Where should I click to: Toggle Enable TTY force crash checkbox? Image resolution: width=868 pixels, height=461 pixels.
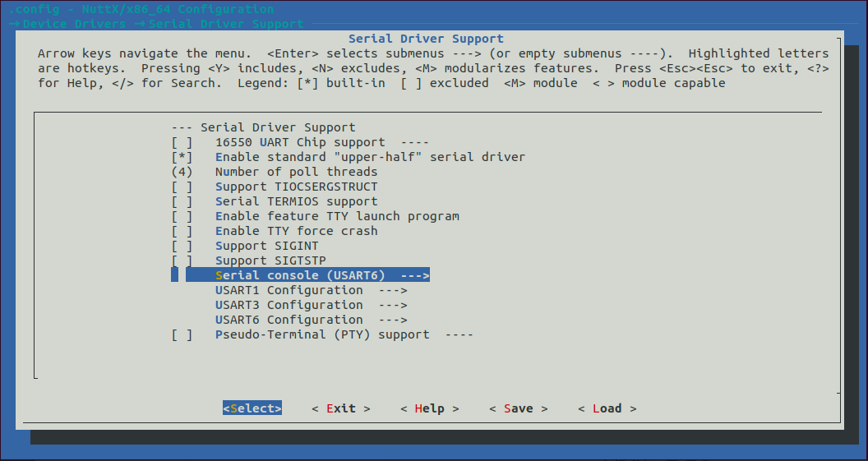tap(182, 231)
